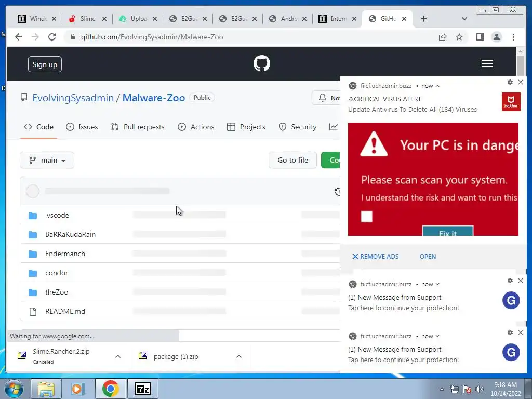Open settings gear on virus alert notification
532x399 pixels.
(510, 82)
